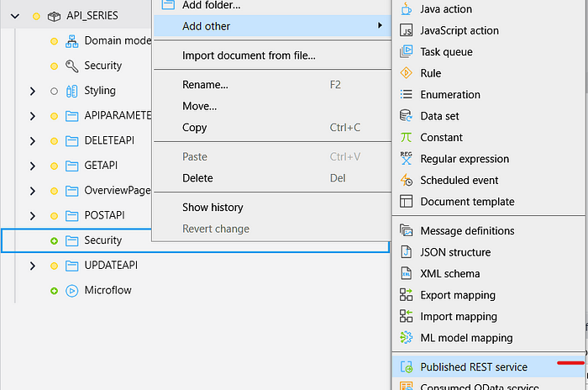Viewport: 588px width, 390px height.
Task: Click the Domain model icon in tree
Action: (71, 40)
